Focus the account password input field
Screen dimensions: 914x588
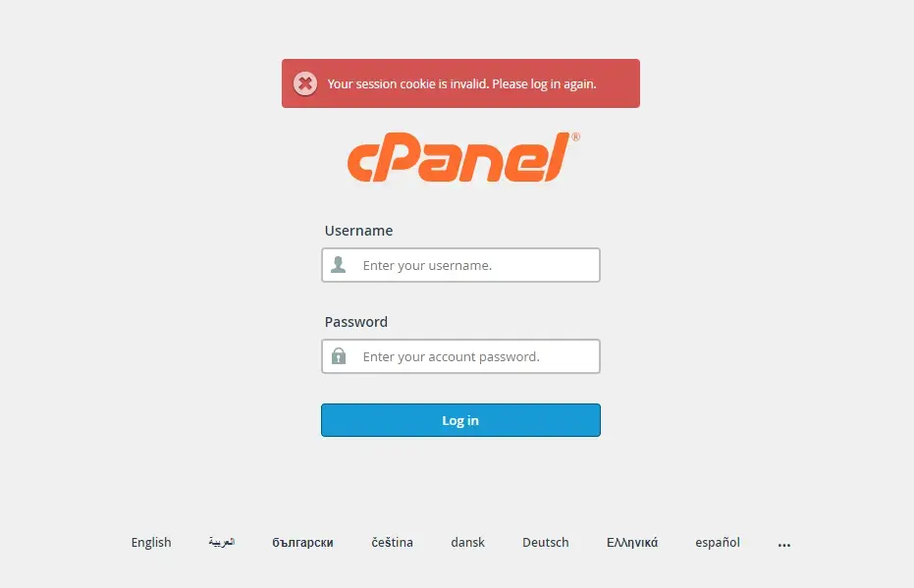pyautogui.click(x=460, y=356)
